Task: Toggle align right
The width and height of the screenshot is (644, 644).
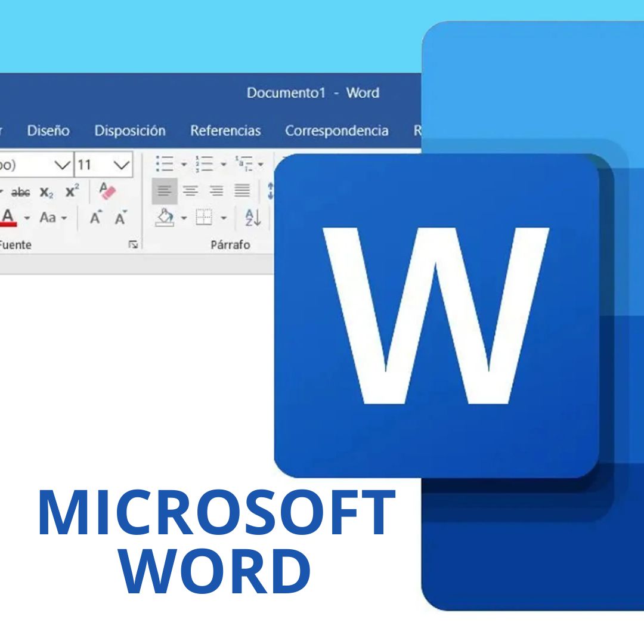Action: pyautogui.click(x=216, y=191)
